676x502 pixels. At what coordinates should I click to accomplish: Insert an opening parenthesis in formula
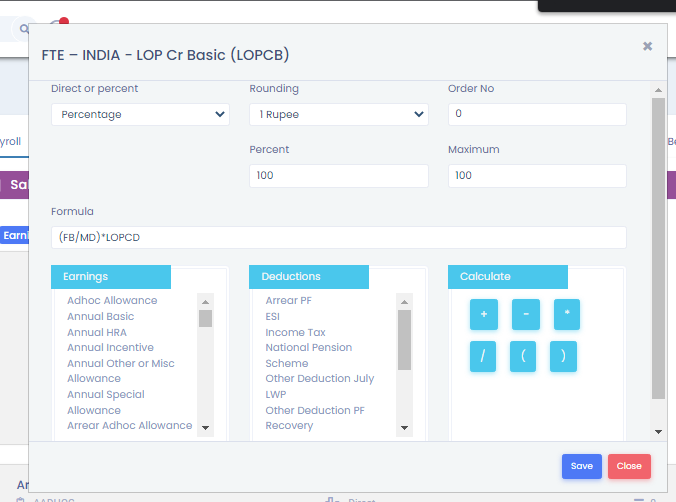523,356
